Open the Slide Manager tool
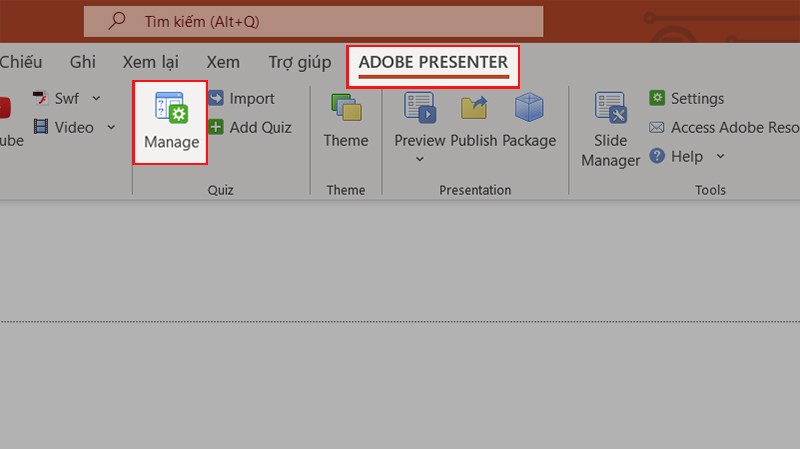 [x=610, y=129]
